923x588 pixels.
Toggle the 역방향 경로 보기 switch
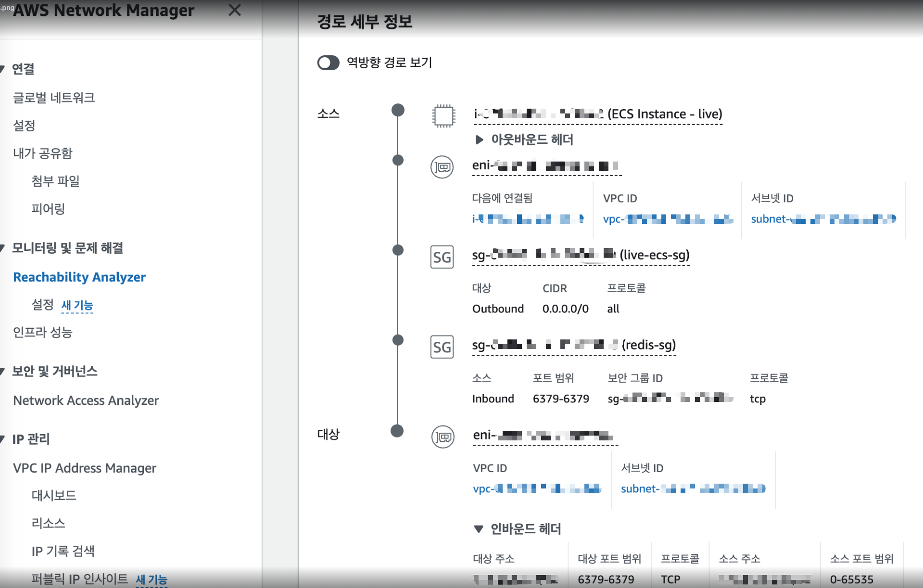(x=329, y=63)
